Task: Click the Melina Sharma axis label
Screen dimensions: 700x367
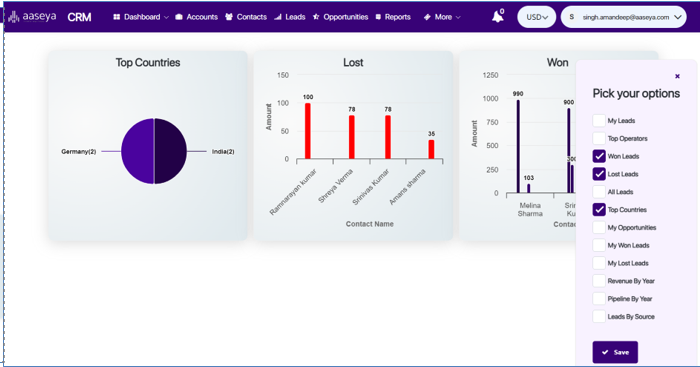Action: [x=530, y=209]
